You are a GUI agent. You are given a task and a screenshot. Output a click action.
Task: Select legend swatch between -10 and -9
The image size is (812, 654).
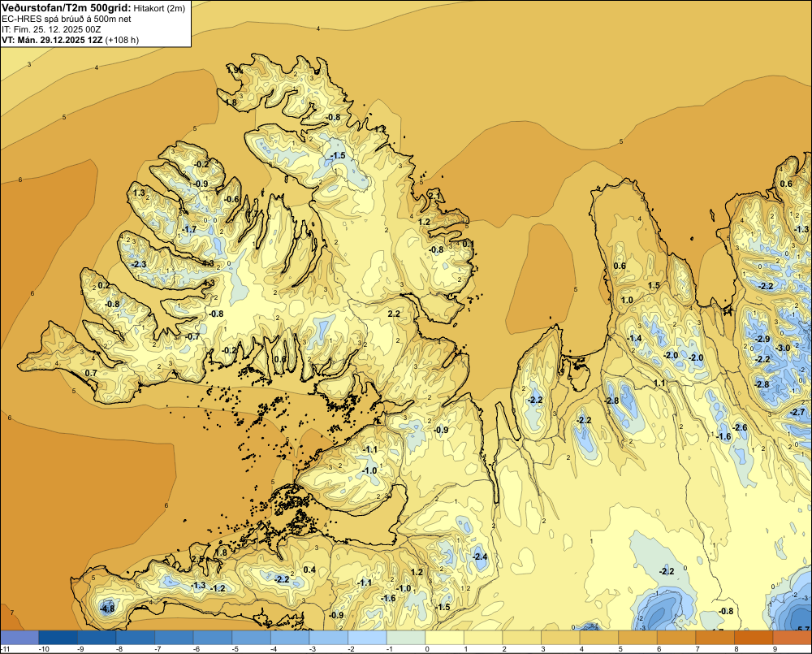point(58,638)
